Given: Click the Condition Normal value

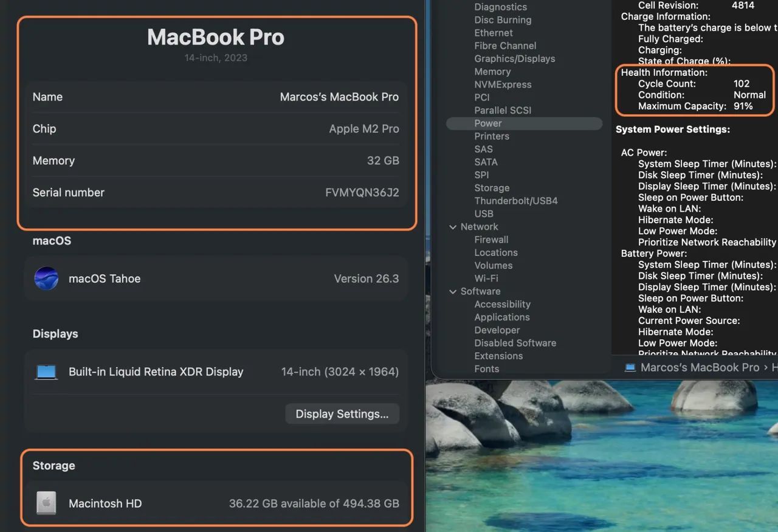Looking at the screenshot, I should pos(749,95).
